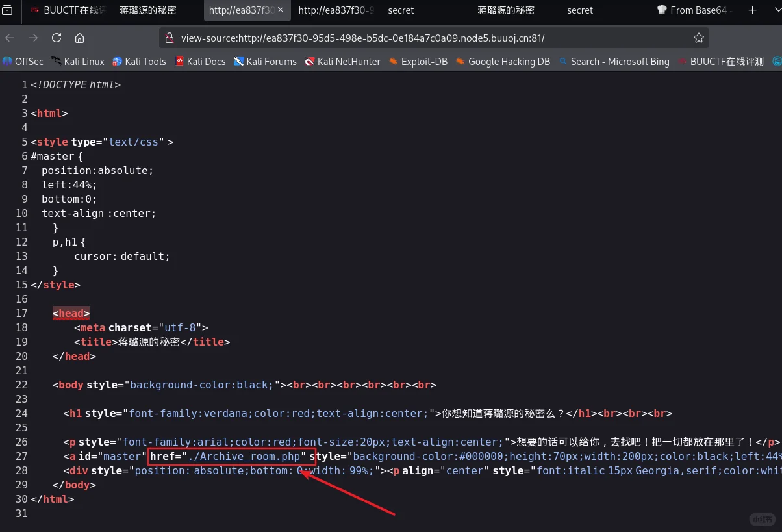Click the closing </body> tag on line 29

pyautogui.click(x=75, y=485)
